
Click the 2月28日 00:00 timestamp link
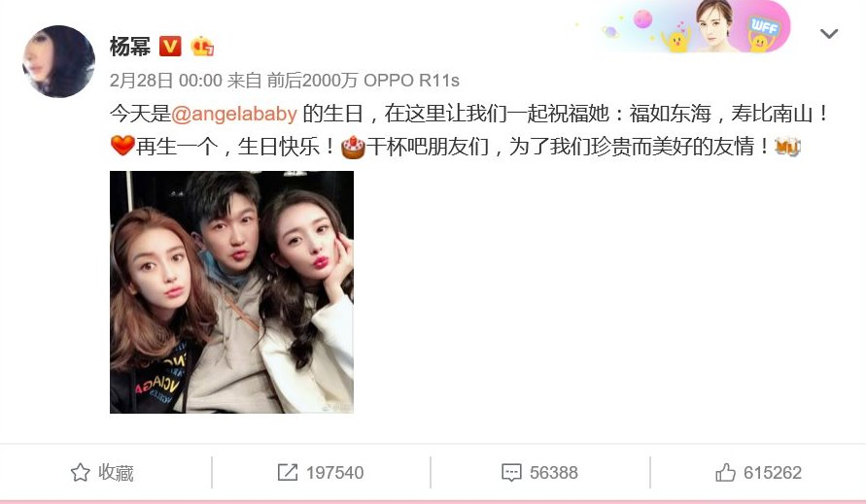point(165,81)
